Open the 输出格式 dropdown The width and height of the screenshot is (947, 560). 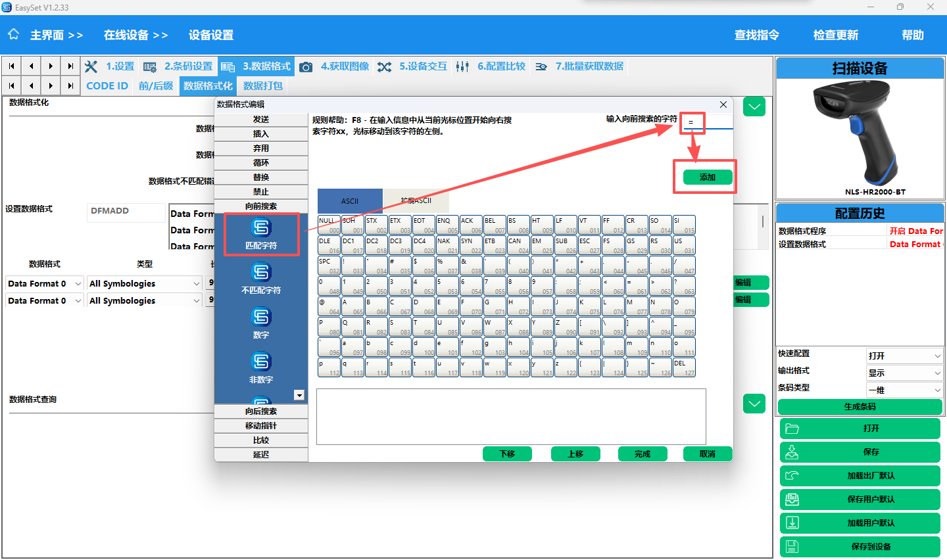coord(905,373)
